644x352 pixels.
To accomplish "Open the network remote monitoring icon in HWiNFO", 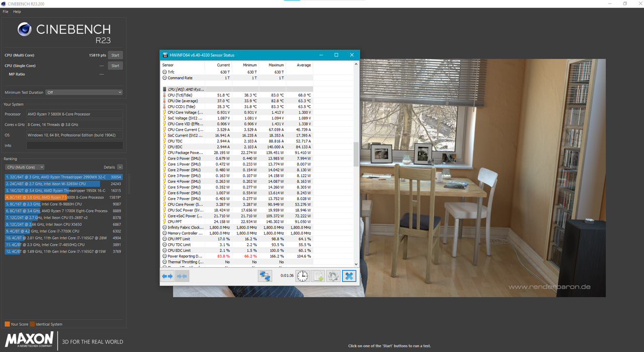I will pyautogui.click(x=265, y=276).
